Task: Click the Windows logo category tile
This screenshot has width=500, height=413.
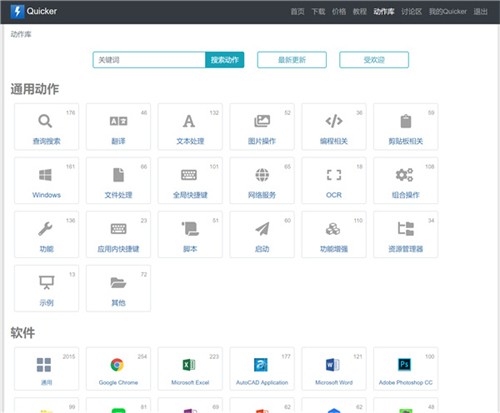Action: pyautogui.click(x=46, y=181)
